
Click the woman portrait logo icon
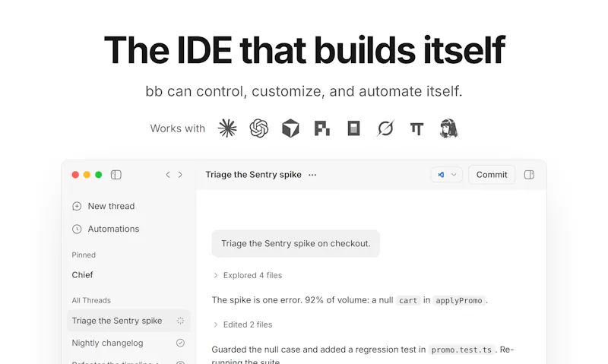point(448,128)
